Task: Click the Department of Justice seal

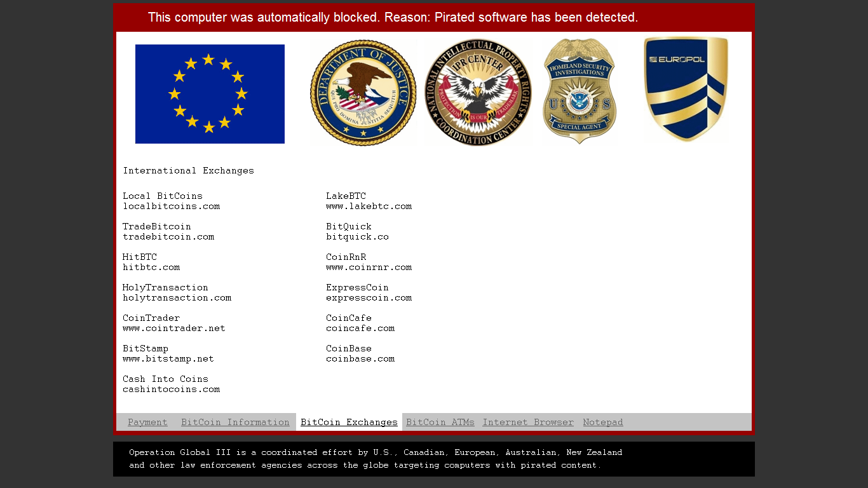Action: point(363,93)
